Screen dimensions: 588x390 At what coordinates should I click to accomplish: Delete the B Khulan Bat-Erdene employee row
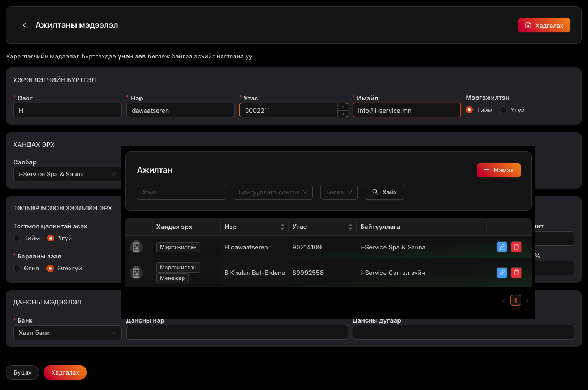coord(516,273)
